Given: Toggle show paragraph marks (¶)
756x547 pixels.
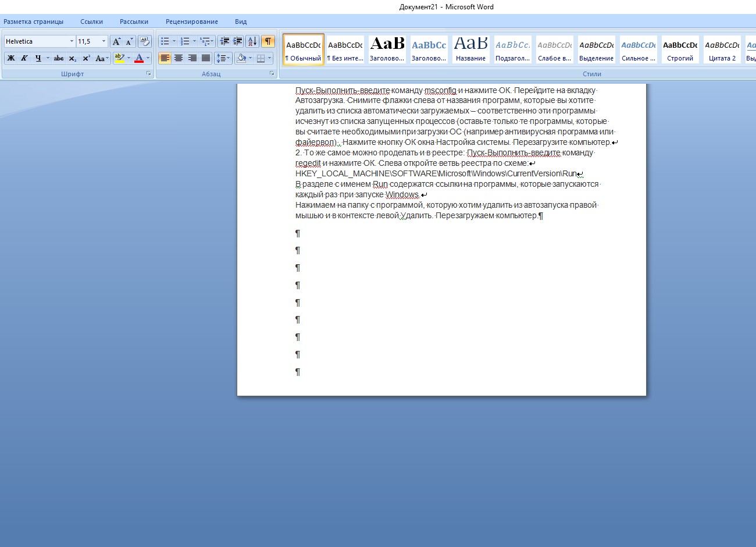Looking at the screenshot, I should pos(268,41).
